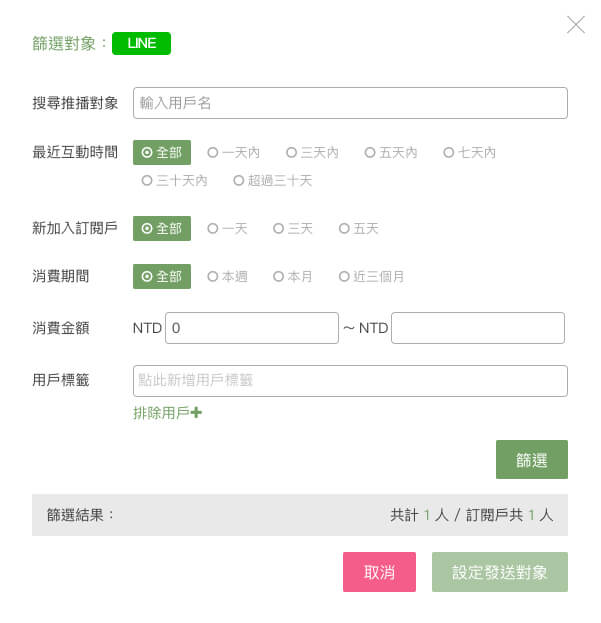The image size is (601, 623).
Task: Focus the minimum NTD amount field
Action: click(x=252, y=328)
